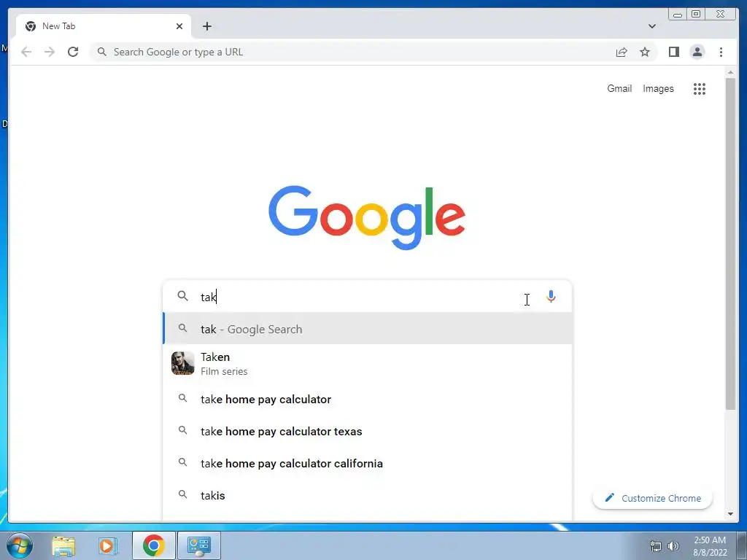This screenshot has height=560, width=747.
Task: Pick 'take home pay calculator' suggestion
Action: click(368, 399)
